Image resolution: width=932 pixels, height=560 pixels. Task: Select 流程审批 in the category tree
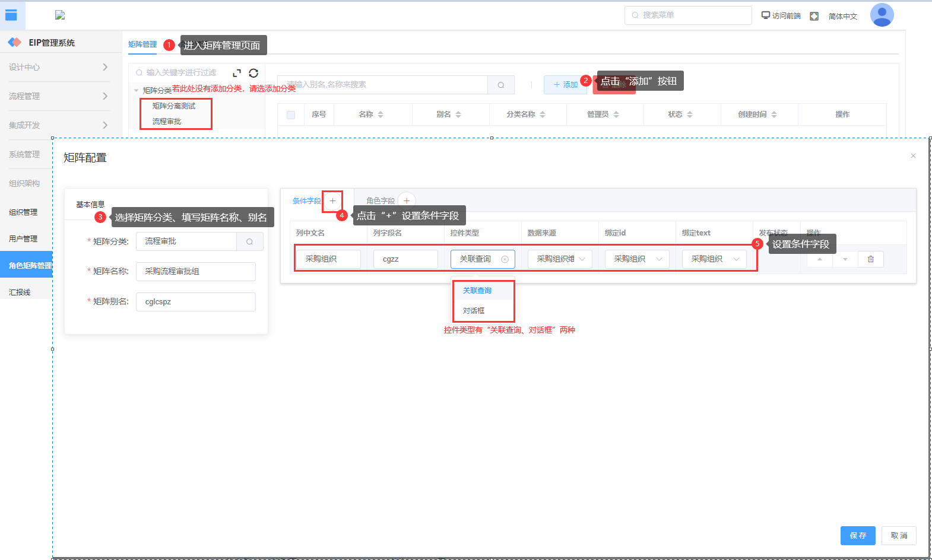tap(167, 122)
